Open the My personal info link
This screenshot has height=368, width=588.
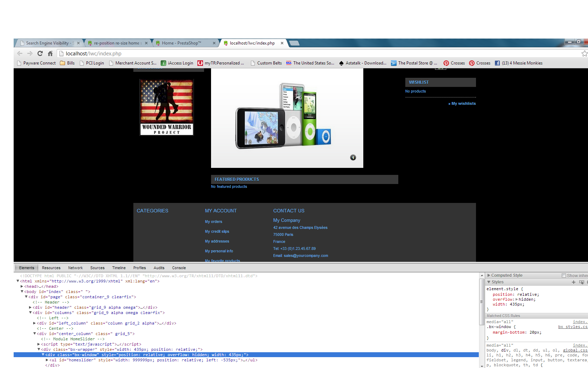click(219, 251)
